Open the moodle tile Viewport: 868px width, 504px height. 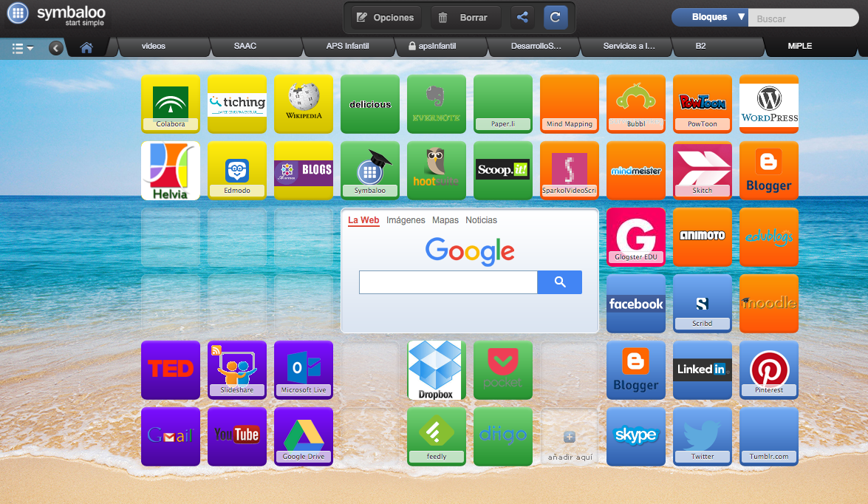point(768,304)
